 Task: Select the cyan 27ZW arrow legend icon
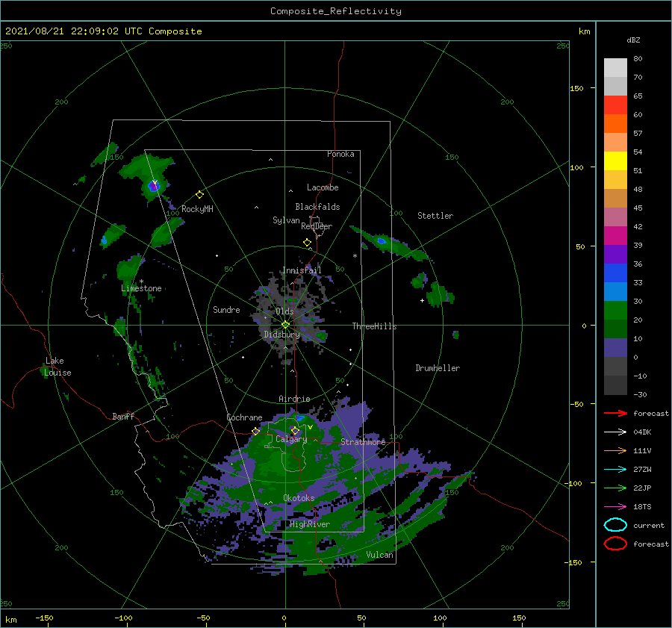[615, 470]
